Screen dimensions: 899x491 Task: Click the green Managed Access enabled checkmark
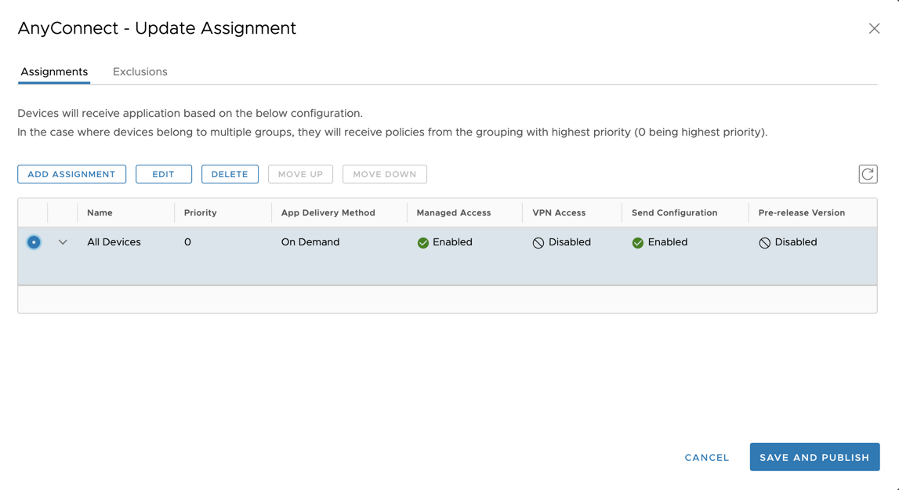(423, 243)
